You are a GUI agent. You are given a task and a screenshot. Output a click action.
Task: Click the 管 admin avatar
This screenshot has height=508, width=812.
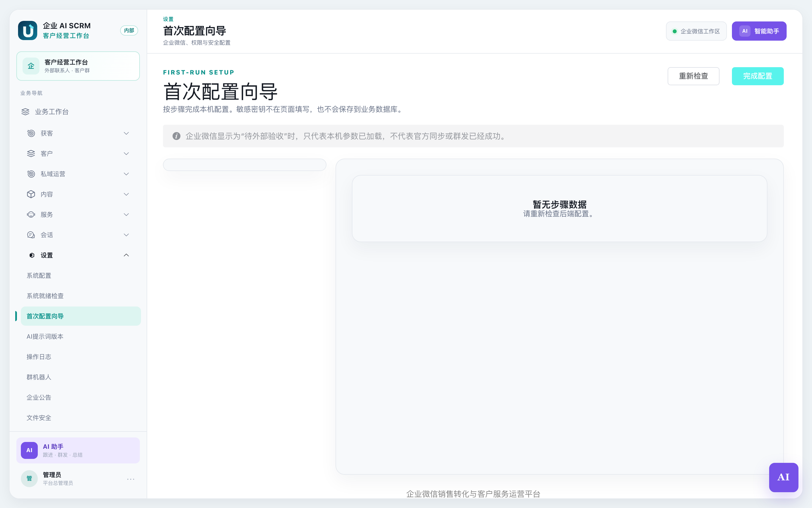coord(29,478)
